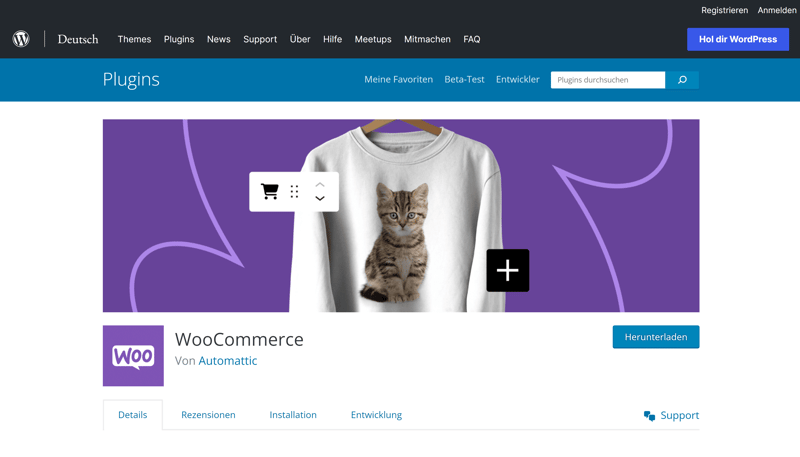
Task: Focus the Plugins durchsuchen search field
Action: (608, 80)
